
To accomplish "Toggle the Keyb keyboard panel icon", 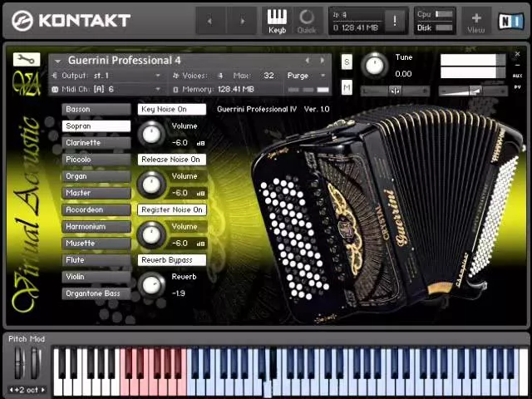I will 277,21.
